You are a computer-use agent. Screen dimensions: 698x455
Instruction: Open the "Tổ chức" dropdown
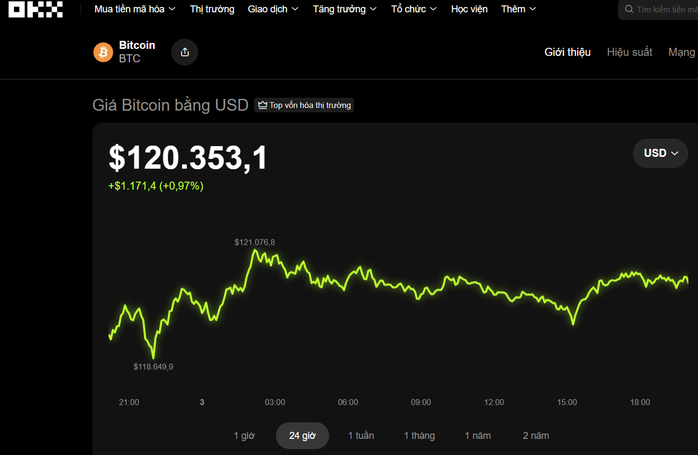tap(415, 9)
